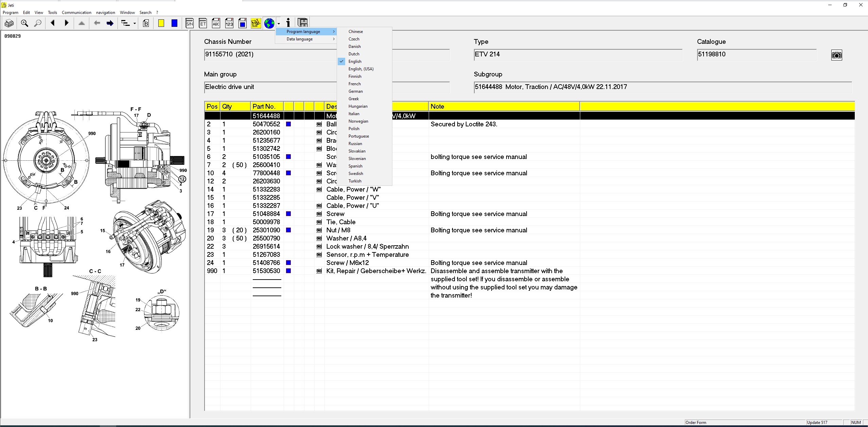Click the tree structure icon
The height and width of the screenshot is (427, 868).
click(x=125, y=23)
